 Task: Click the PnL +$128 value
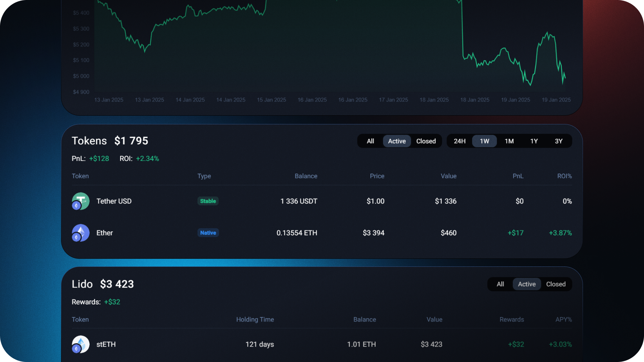pyautogui.click(x=99, y=159)
